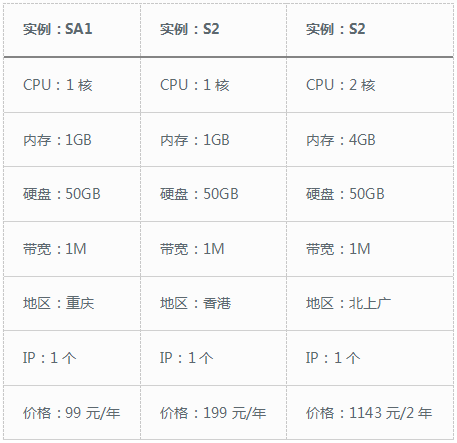Image resolution: width=457 pixels, height=443 pixels.
Task: Select the SA1 column IP：1 个 cell
Action: [x=72, y=358]
